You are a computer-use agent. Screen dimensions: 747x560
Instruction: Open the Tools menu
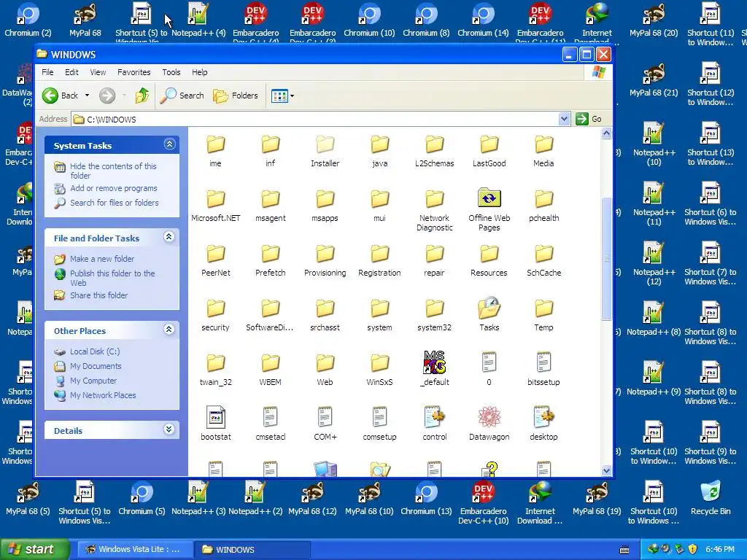[171, 72]
